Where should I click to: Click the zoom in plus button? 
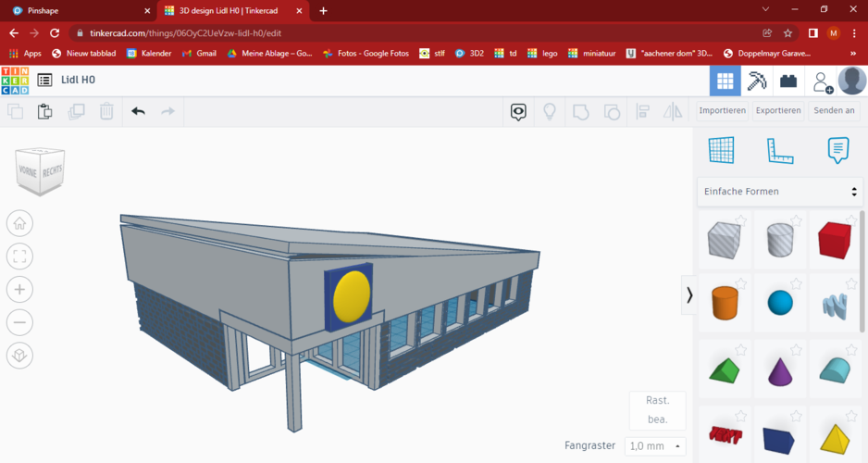pyautogui.click(x=20, y=289)
